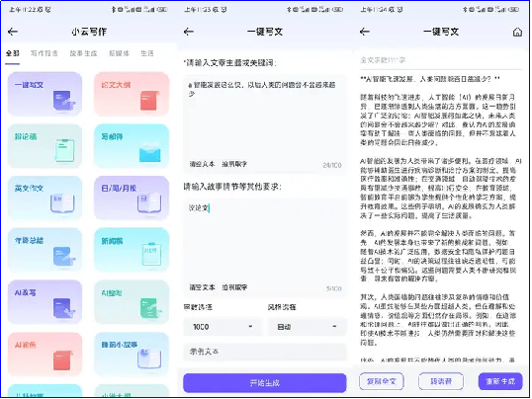Select the 英文作文 book icon

(62, 203)
